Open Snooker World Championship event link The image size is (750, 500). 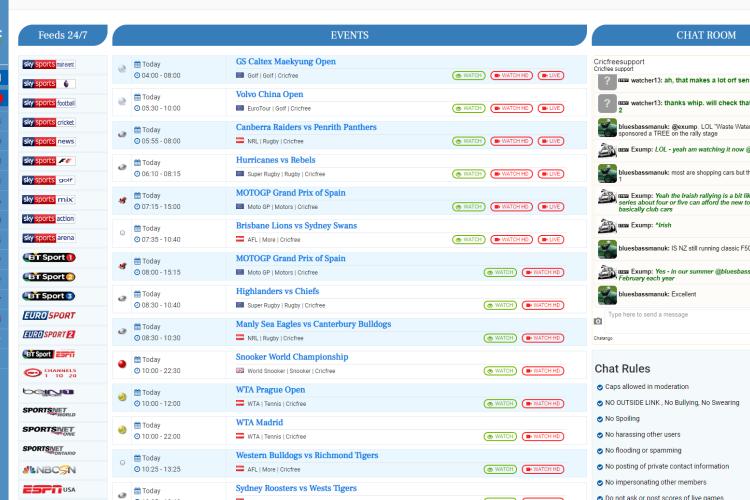[x=292, y=357]
